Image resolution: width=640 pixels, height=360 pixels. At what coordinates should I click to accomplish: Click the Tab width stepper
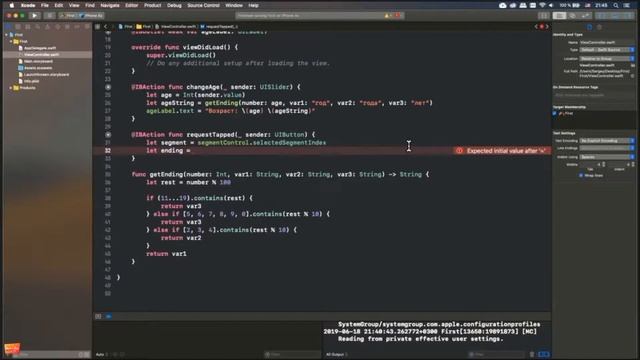click(x=604, y=164)
